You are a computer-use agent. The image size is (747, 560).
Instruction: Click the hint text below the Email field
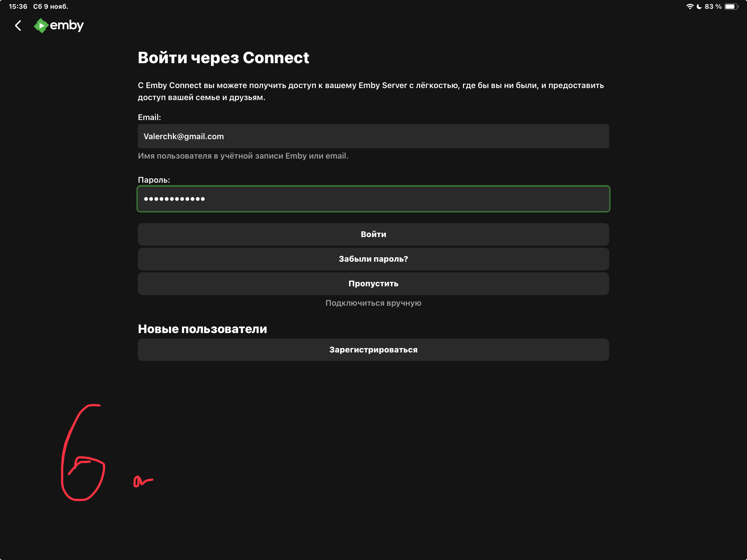[x=243, y=156]
